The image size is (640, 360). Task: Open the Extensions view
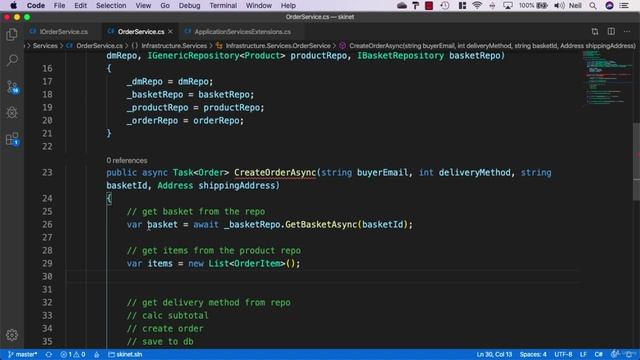point(12,139)
